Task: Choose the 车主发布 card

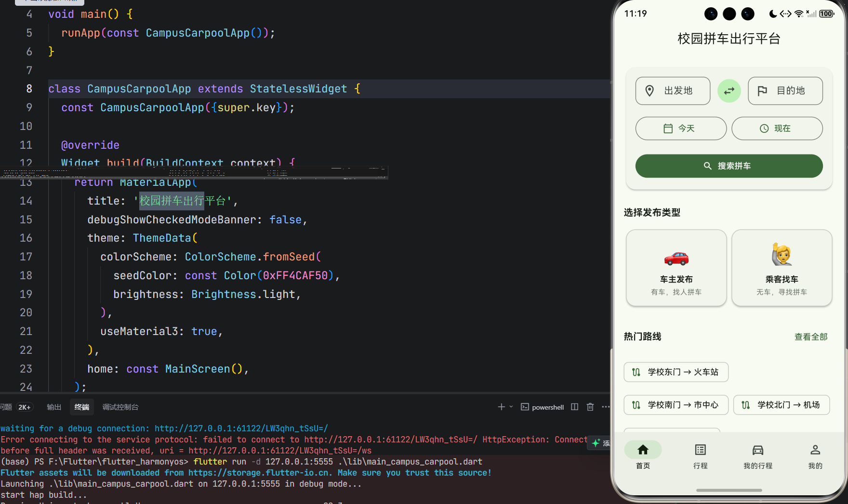Action: [x=676, y=268]
